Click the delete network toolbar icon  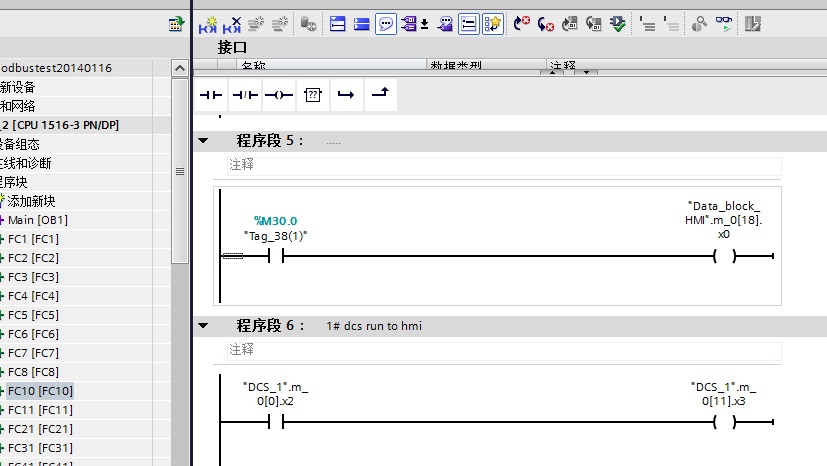click(232, 23)
